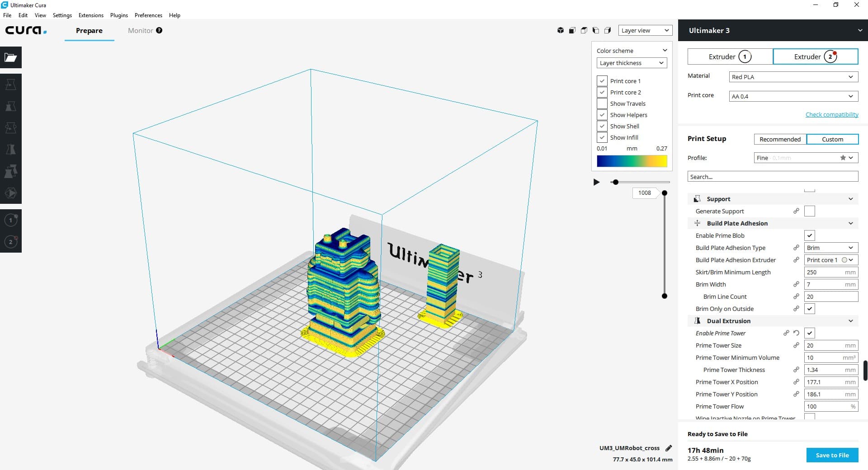Screen dimensions: 868x470
Task: Choose extruder 1 button in left toolbar
Action: coord(11,220)
